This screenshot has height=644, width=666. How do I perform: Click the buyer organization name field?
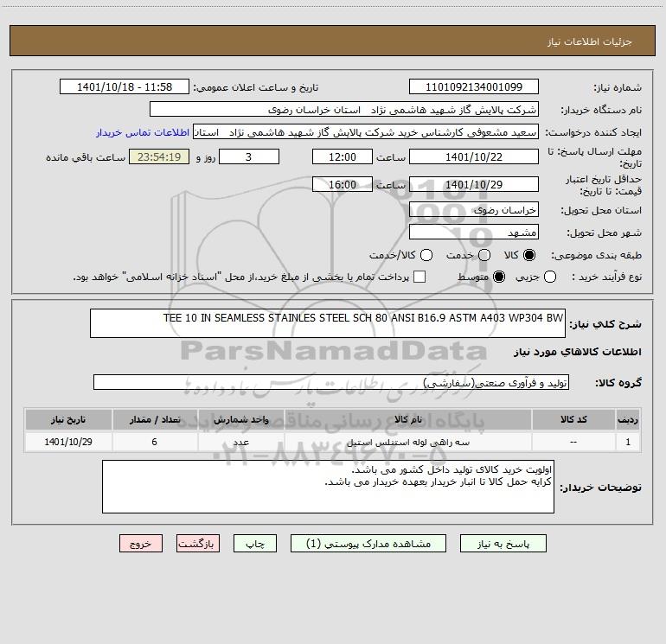pyautogui.click(x=344, y=110)
